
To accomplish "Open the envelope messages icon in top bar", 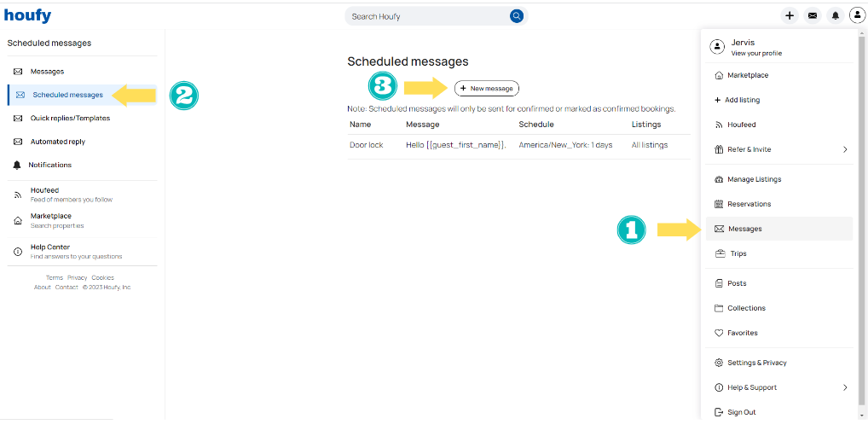I will [x=812, y=15].
